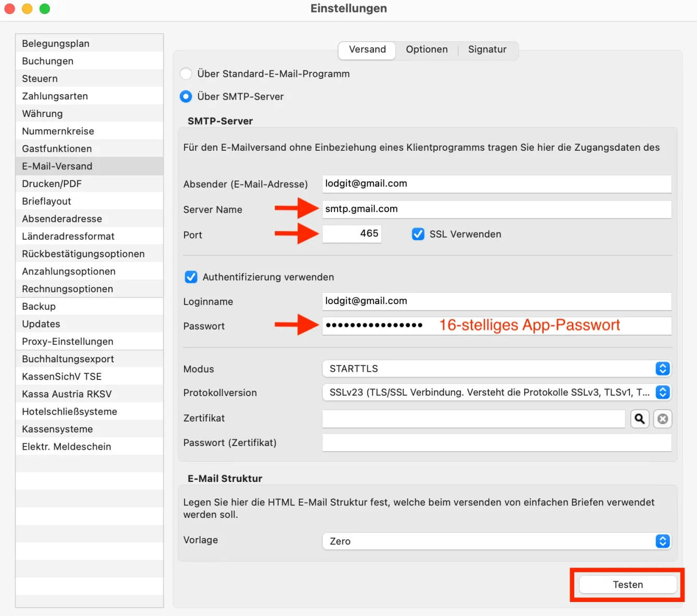Select Hotelschließsysteme in the sidebar
The height and width of the screenshot is (616, 697).
pyautogui.click(x=89, y=412)
